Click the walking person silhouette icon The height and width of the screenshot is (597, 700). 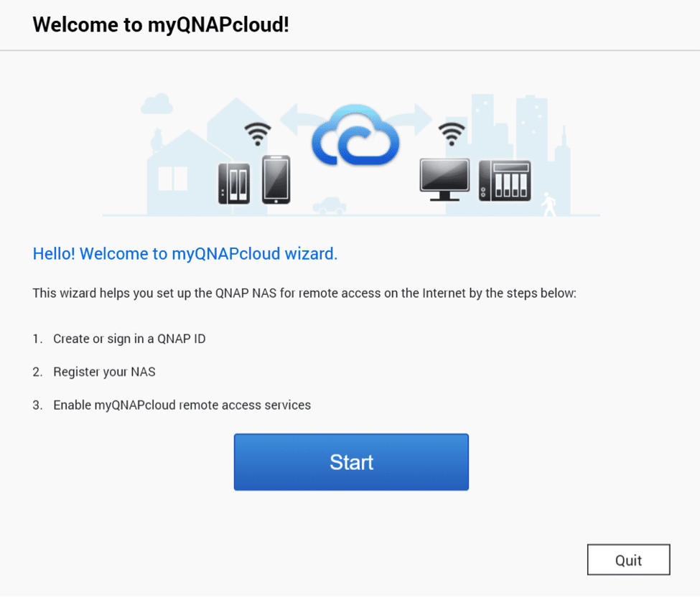click(x=549, y=205)
